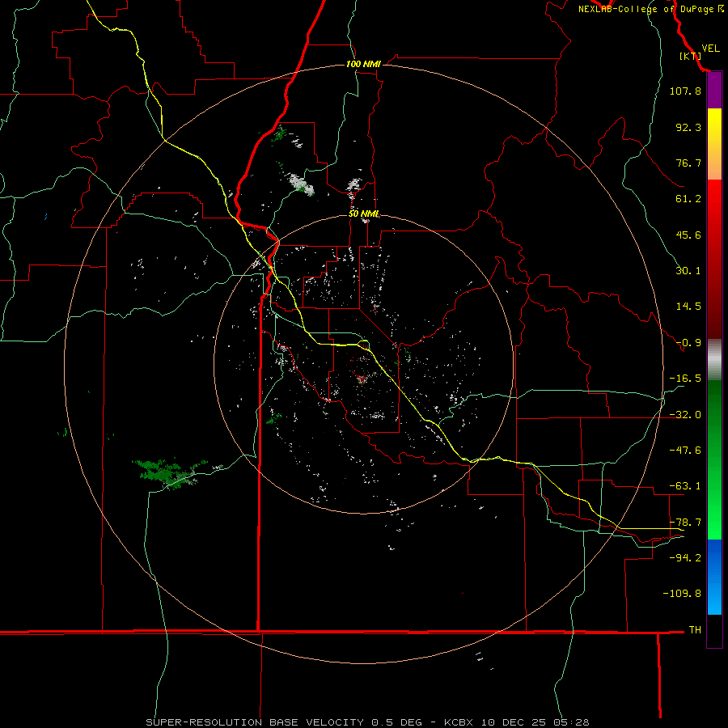Click the 92.3 velocity scale value
728x728 pixels.
pyautogui.click(x=688, y=127)
